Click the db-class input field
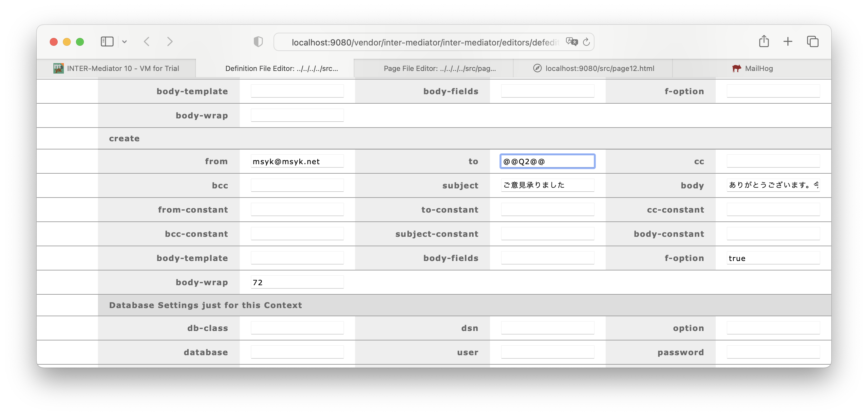Image resolution: width=868 pixels, height=416 pixels. click(297, 328)
